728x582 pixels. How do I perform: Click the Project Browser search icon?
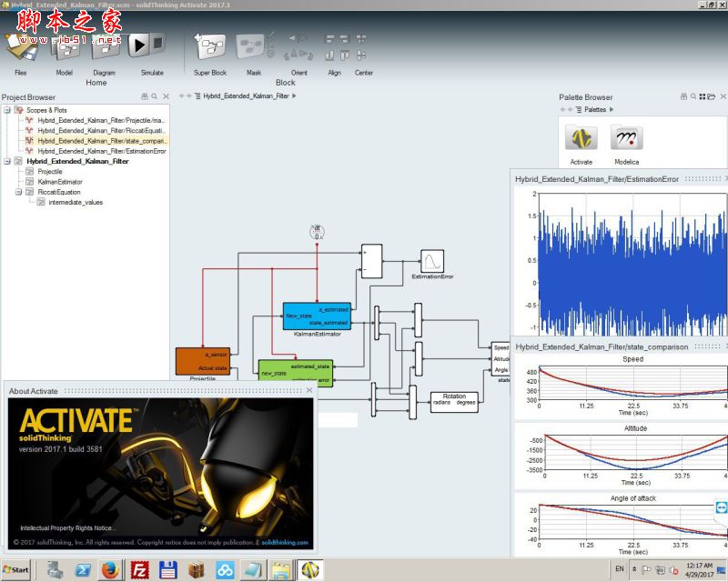(x=154, y=96)
